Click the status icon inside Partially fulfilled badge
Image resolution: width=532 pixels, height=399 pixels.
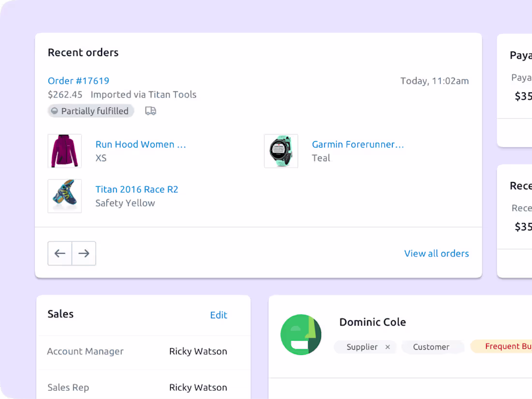(x=54, y=111)
